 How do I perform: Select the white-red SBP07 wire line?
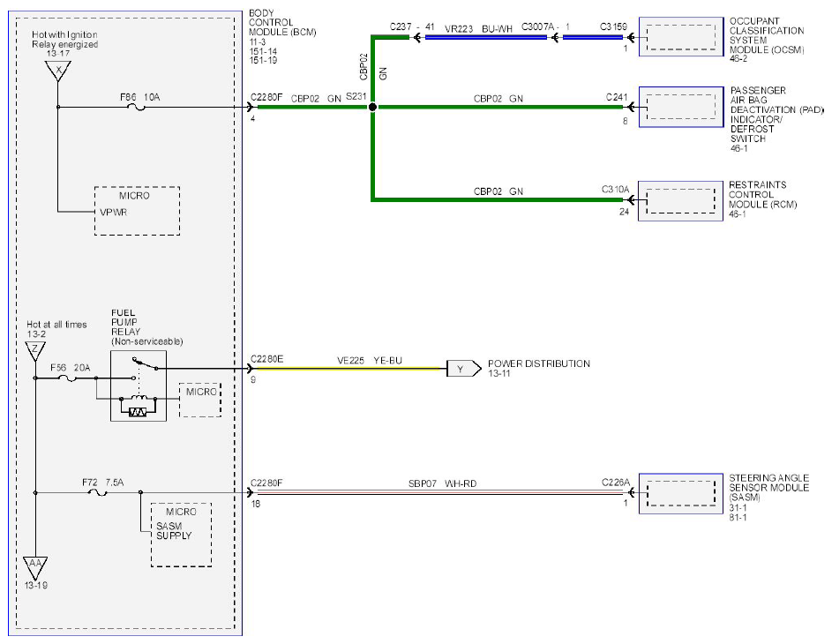pyautogui.click(x=439, y=493)
